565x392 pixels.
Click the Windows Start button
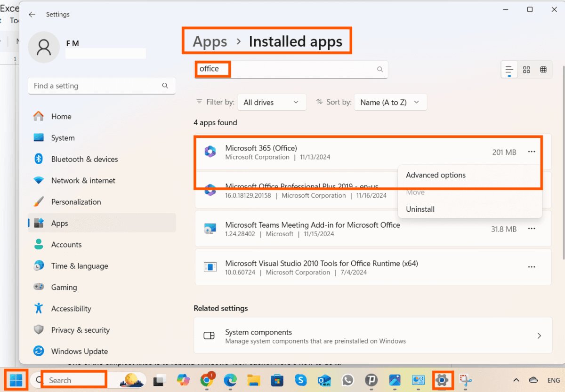tap(16, 380)
